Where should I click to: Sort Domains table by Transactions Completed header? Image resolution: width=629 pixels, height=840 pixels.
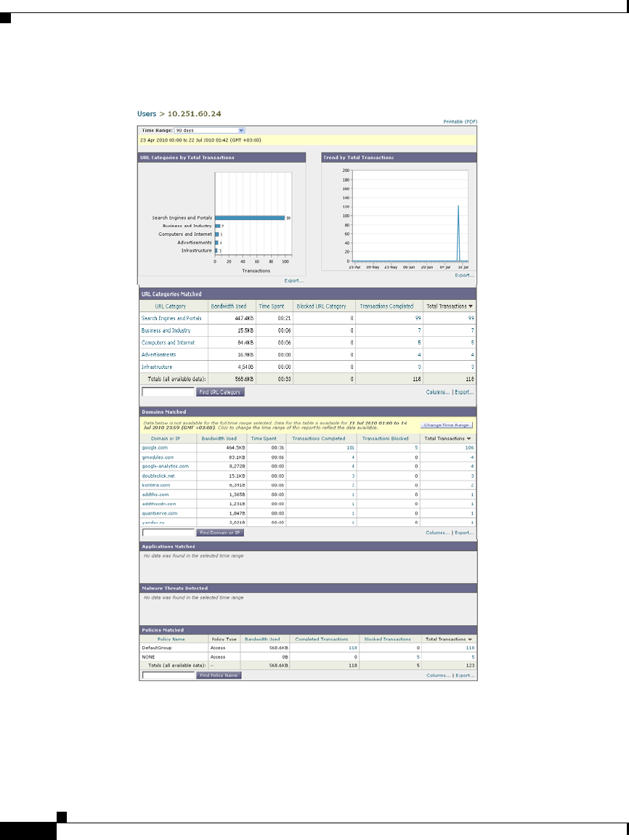pos(319,439)
